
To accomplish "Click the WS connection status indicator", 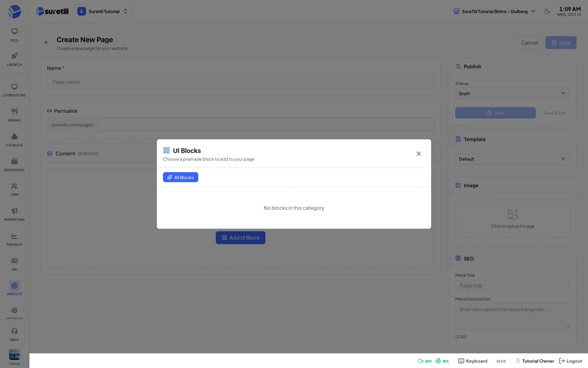I will pos(442,361).
